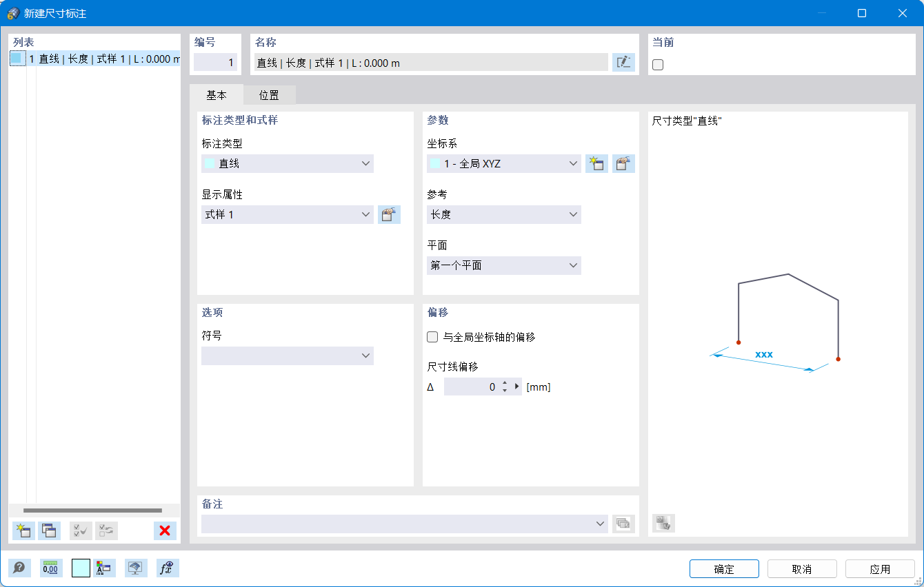The image size is (924, 587).
Task: Check 与全局坐标轴的偏移
Action: pos(432,337)
